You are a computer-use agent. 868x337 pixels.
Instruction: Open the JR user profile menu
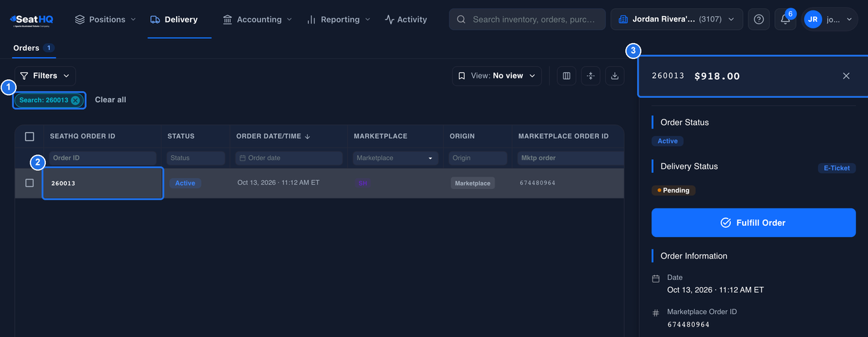point(830,19)
